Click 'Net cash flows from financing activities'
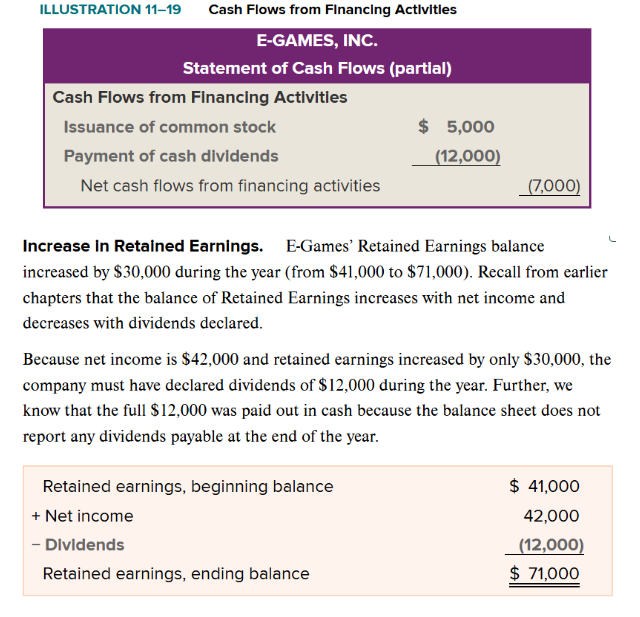This screenshot has width=640, height=617. click(230, 185)
